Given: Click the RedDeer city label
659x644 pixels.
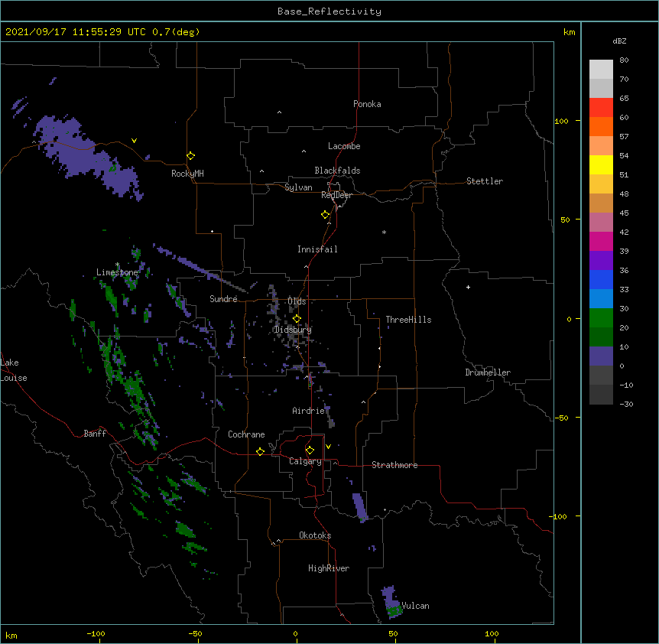Looking at the screenshot, I should pyautogui.click(x=336, y=195).
